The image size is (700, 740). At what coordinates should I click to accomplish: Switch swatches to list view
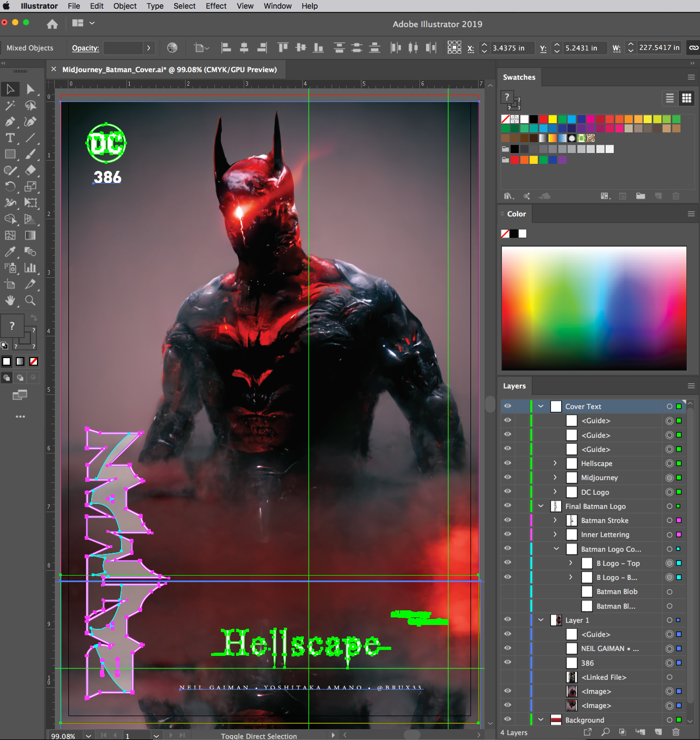670,98
